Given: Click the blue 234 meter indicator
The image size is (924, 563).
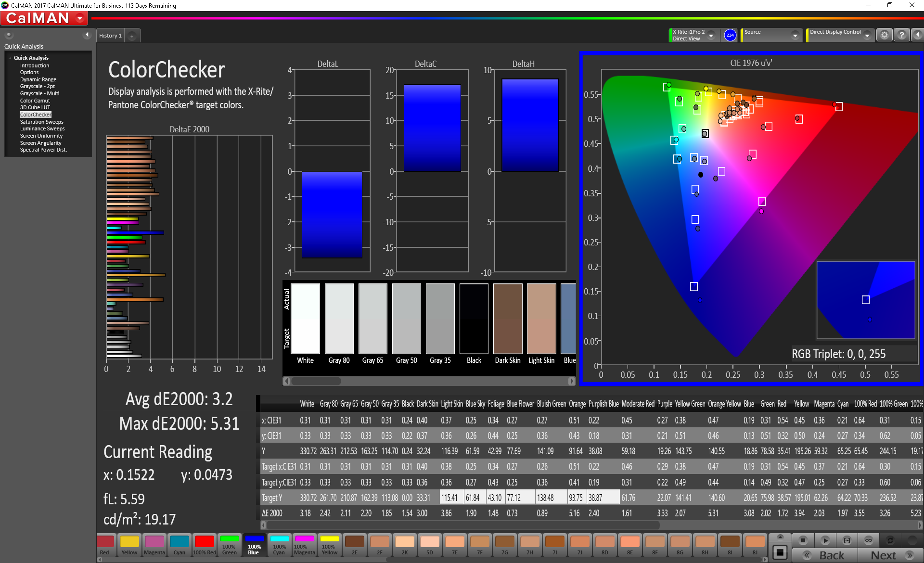Looking at the screenshot, I should tap(730, 35).
